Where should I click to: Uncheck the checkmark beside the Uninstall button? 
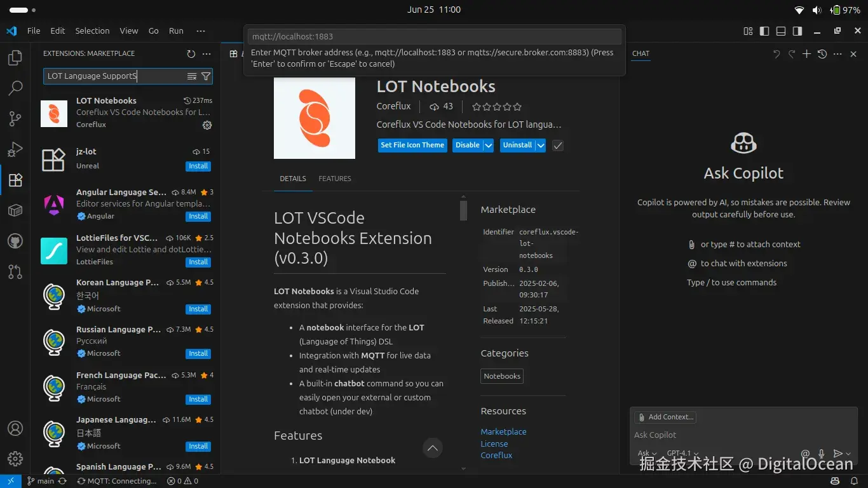(x=557, y=146)
